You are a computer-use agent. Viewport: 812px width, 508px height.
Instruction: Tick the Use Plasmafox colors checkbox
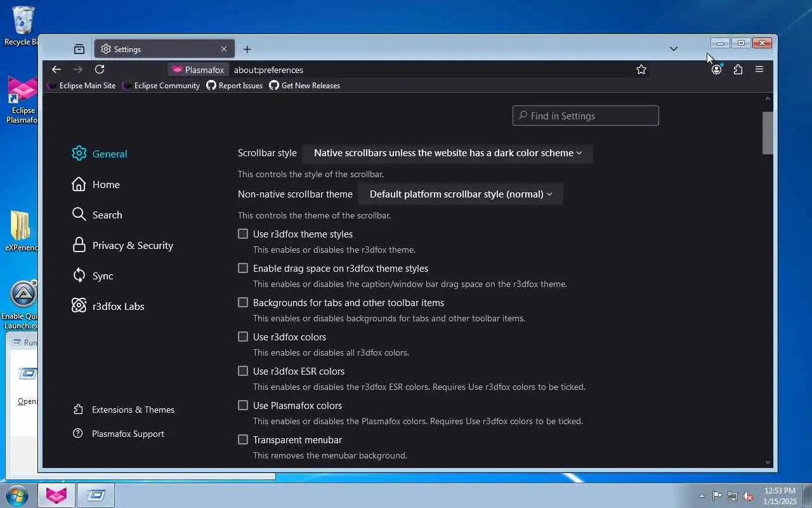243,405
